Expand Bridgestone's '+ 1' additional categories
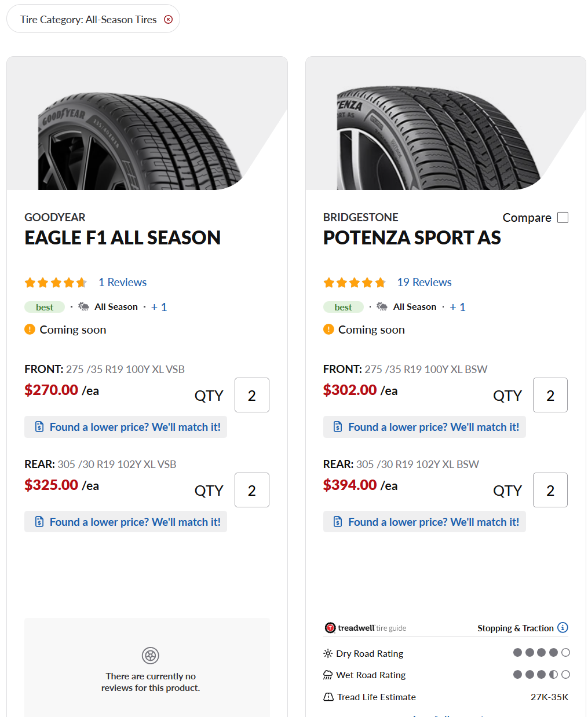 (458, 307)
